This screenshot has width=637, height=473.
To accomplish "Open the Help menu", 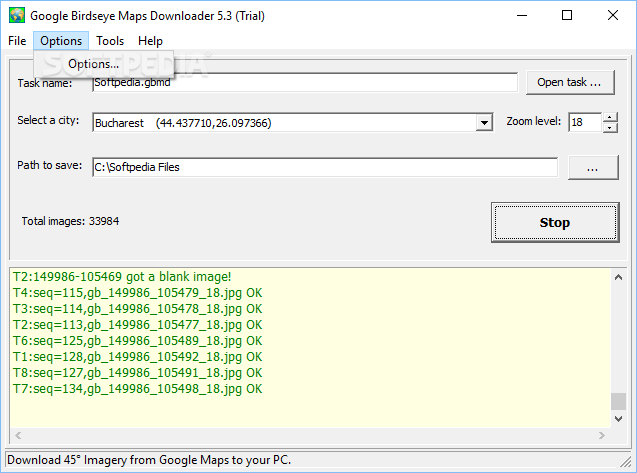I will pyautogui.click(x=150, y=41).
